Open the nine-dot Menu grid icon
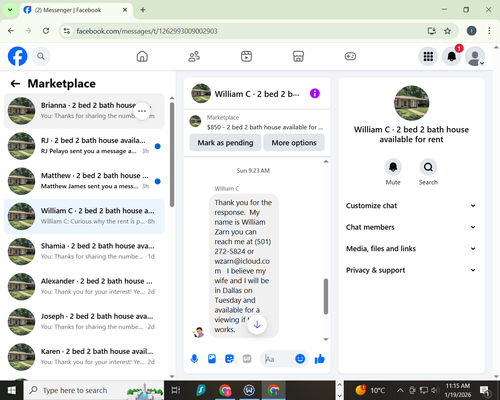Screen dimensions: 500x400 428,56
